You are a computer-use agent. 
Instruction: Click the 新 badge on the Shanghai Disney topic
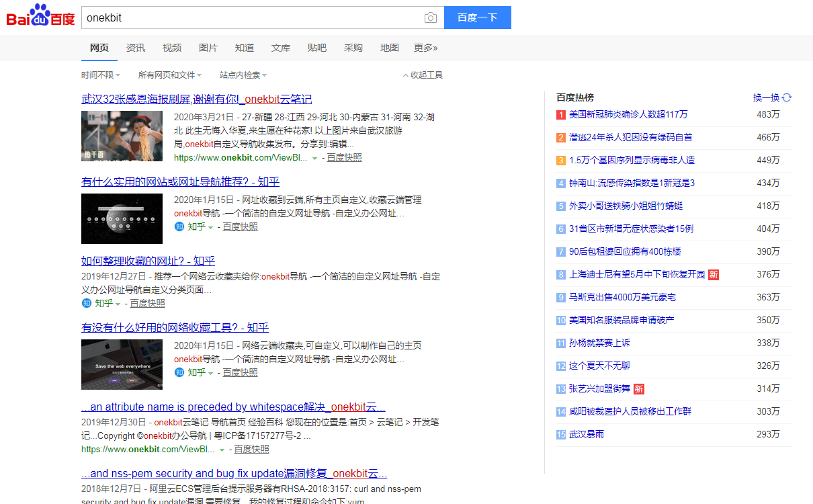[x=713, y=275]
